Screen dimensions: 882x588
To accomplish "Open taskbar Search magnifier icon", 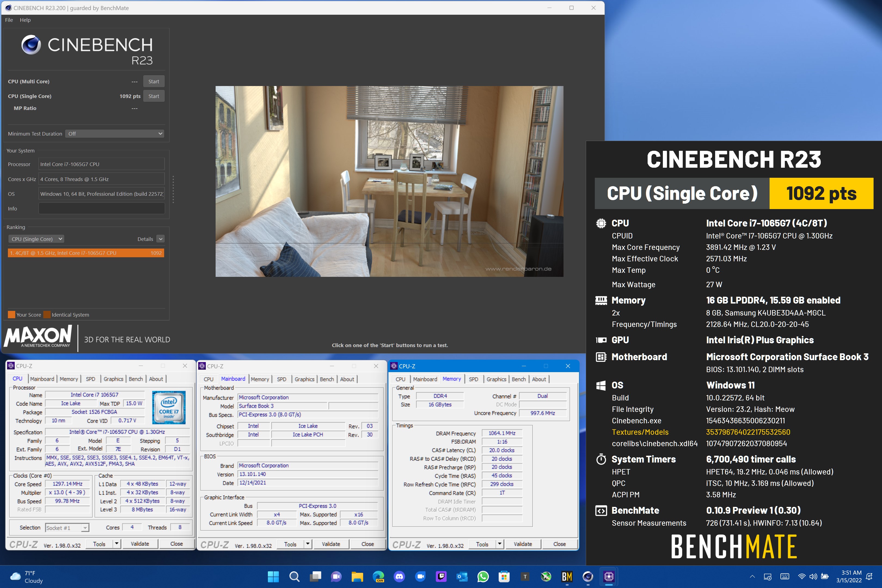I will coord(294,576).
